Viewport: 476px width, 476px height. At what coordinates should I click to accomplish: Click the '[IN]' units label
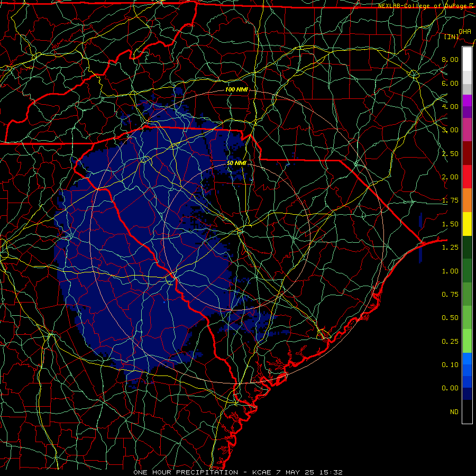pos(452,36)
